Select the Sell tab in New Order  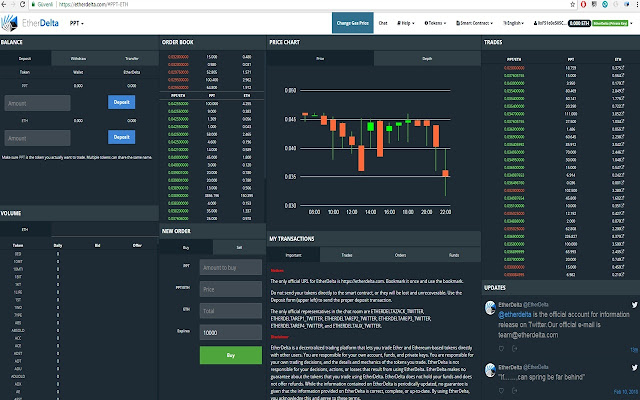click(x=239, y=247)
